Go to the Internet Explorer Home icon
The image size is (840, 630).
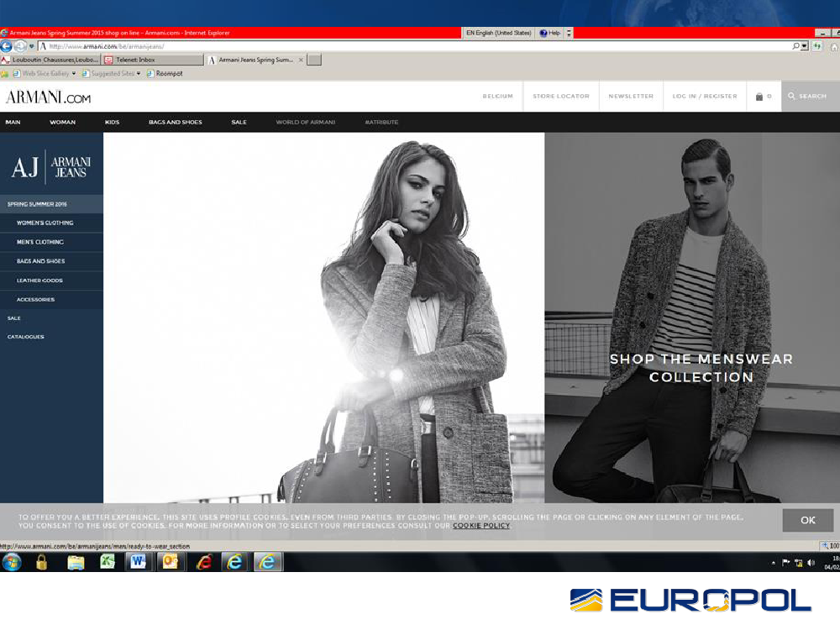[835, 46]
